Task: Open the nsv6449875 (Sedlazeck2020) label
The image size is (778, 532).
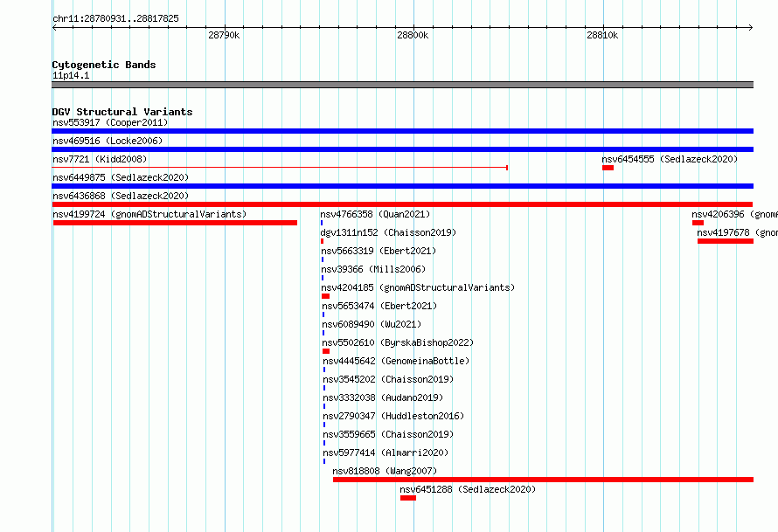Action: point(121,177)
